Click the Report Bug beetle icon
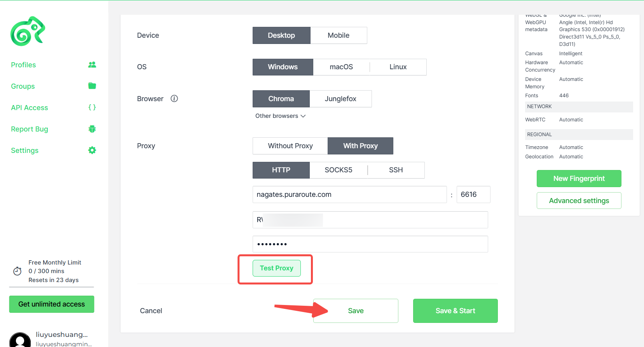Image resolution: width=644 pixels, height=347 pixels. click(92, 129)
